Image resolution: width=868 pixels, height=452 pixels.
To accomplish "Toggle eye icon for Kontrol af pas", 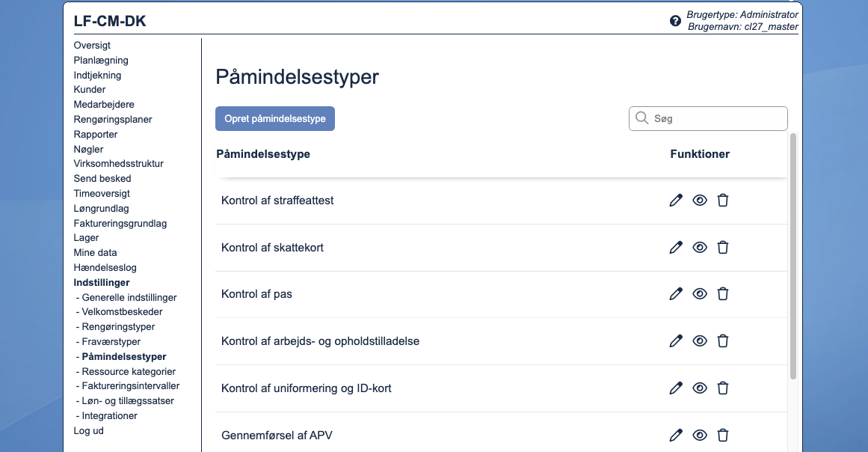I will pyautogui.click(x=700, y=294).
